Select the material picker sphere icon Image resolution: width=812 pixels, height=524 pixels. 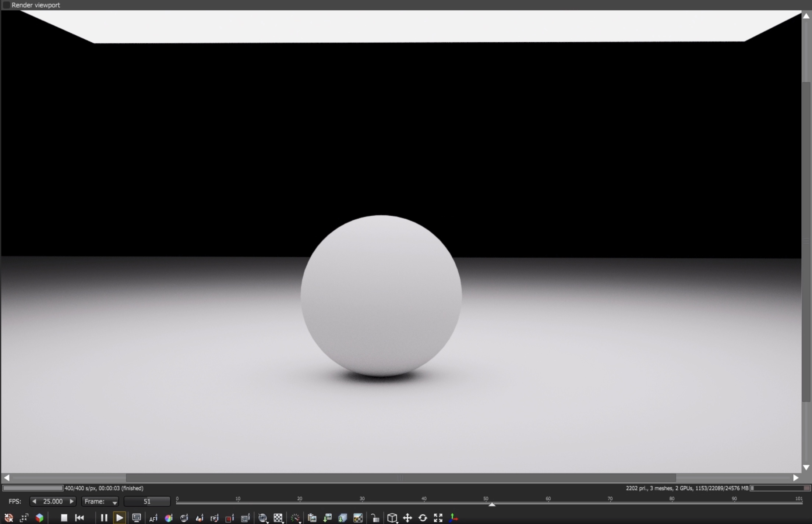tap(184, 518)
